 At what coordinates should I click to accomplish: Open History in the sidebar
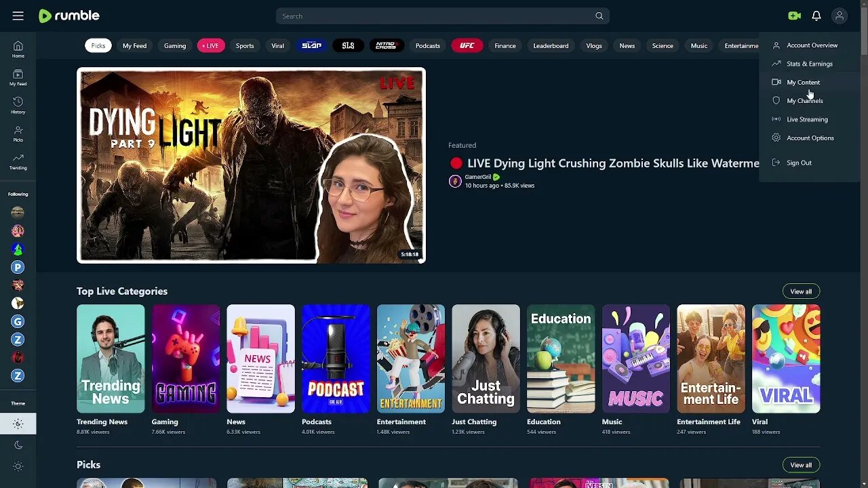(18, 105)
